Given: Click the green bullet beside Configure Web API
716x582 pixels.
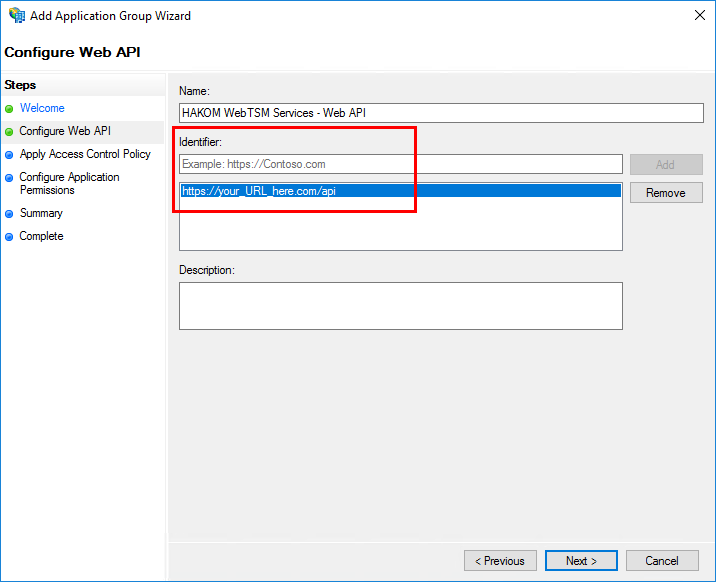Looking at the screenshot, I should pyautogui.click(x=10, y=132).
